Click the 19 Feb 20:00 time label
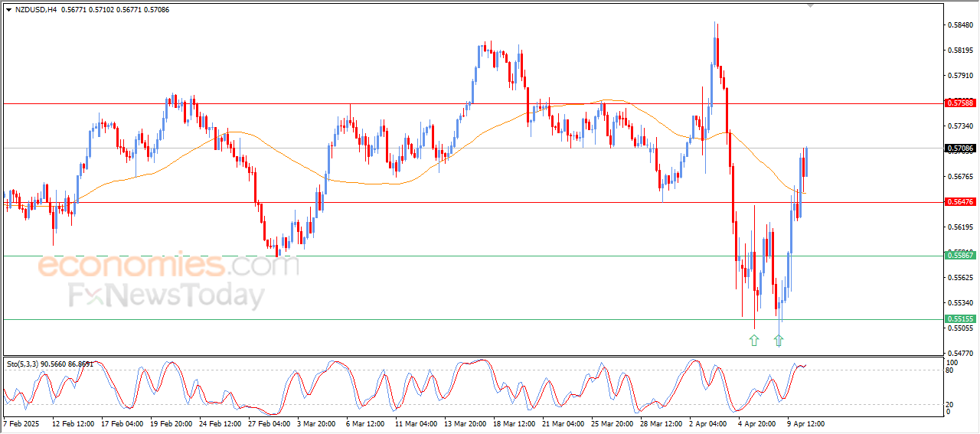 (x=171, y=423)
